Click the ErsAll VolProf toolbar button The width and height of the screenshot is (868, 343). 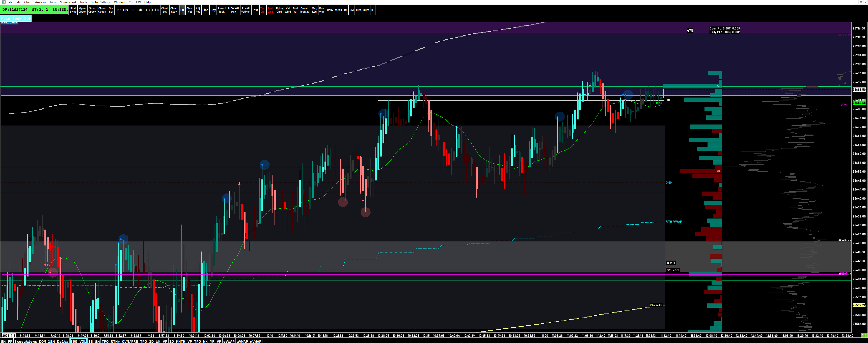pyautogui.click(x=246, y=10)
